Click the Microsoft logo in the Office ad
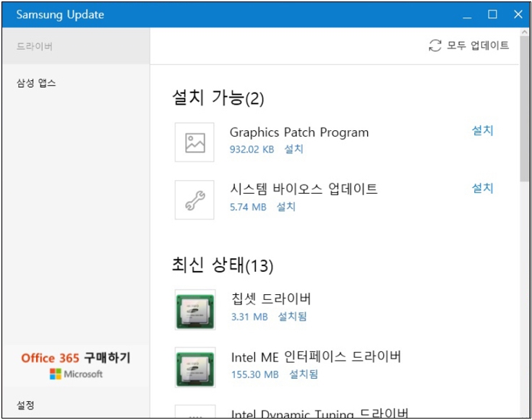The image size is (532, 420). coord(76,374)
